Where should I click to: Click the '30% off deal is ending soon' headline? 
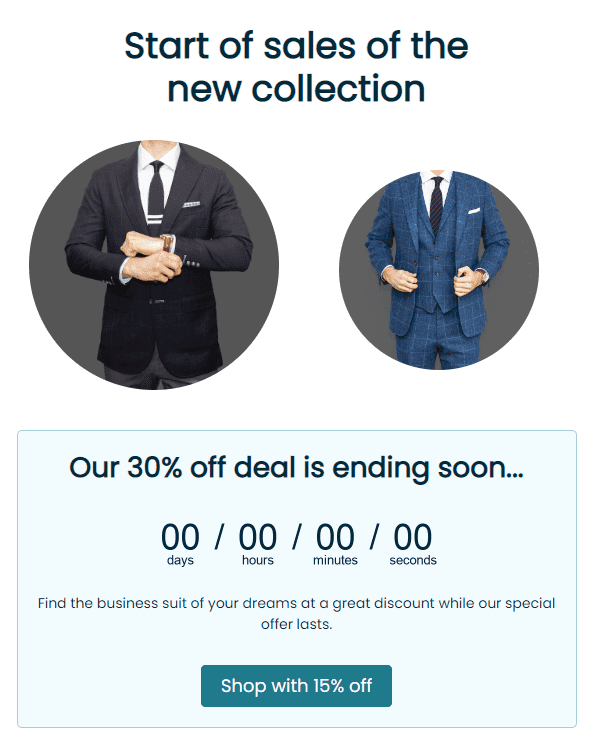(x=296, y=467)
